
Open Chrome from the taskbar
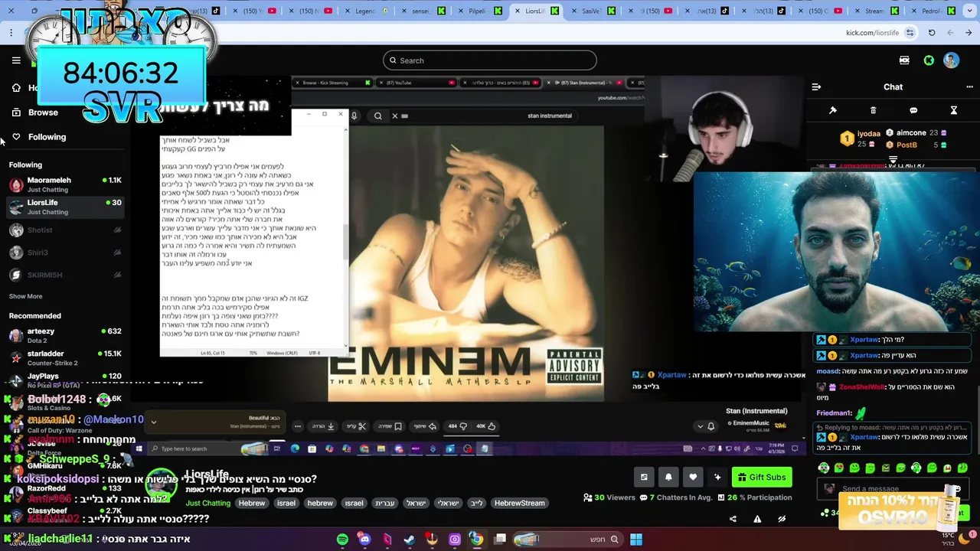tap(476, 540)
